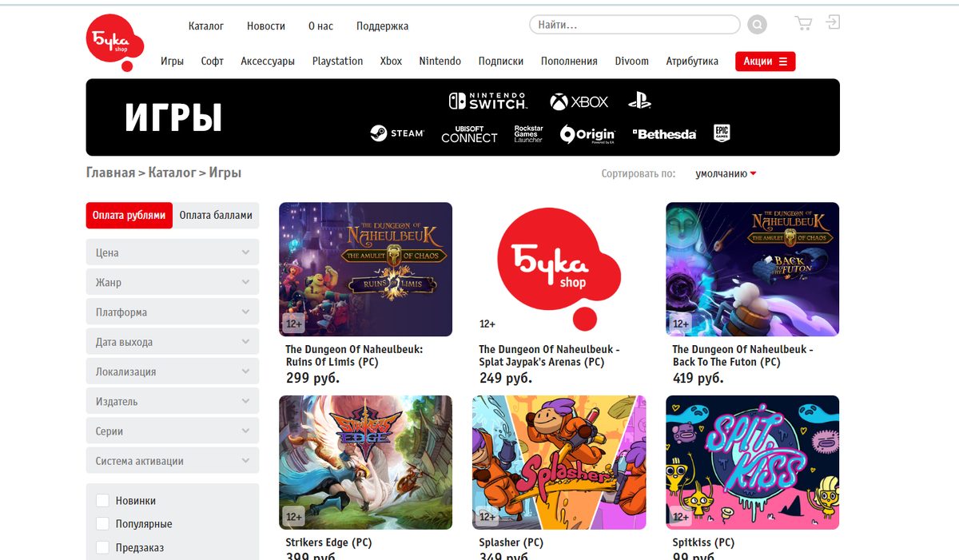Screen dimensions: 959x560
Task: Select the PlayStation platform logo
Action: [639, 101]
